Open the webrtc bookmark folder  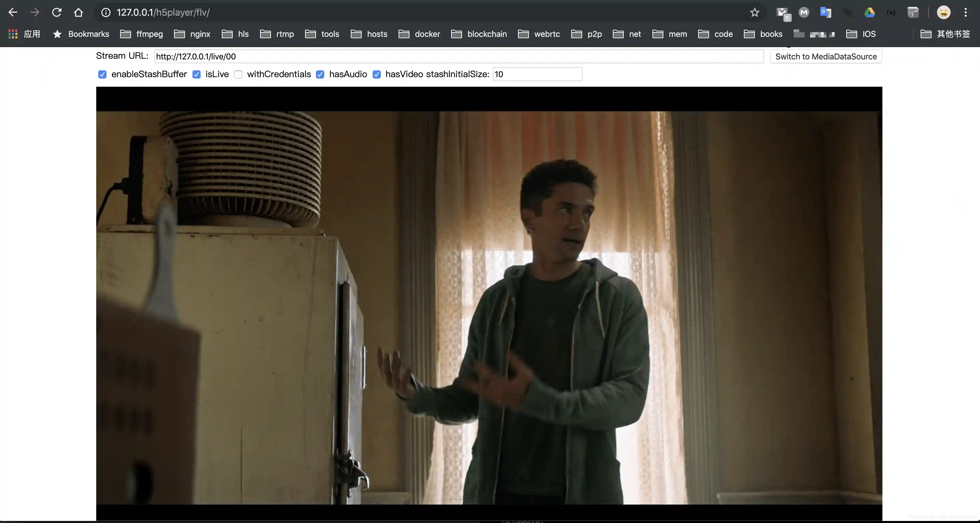click(539, 34)
